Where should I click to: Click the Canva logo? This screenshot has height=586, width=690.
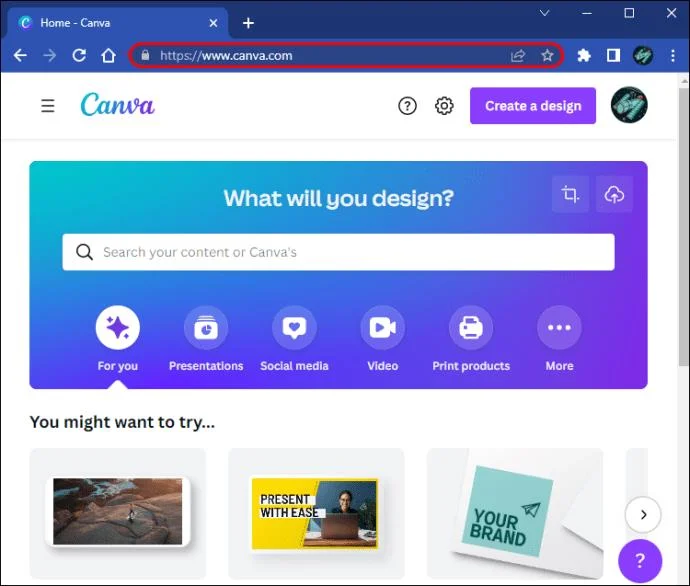(x=117, y=105)
